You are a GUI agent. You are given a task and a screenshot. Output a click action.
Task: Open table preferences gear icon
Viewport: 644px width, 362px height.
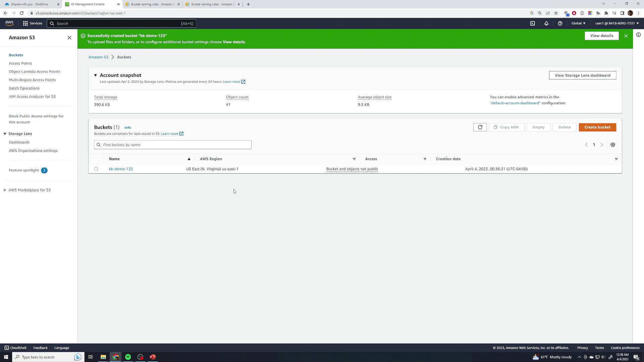pos(612,145)
